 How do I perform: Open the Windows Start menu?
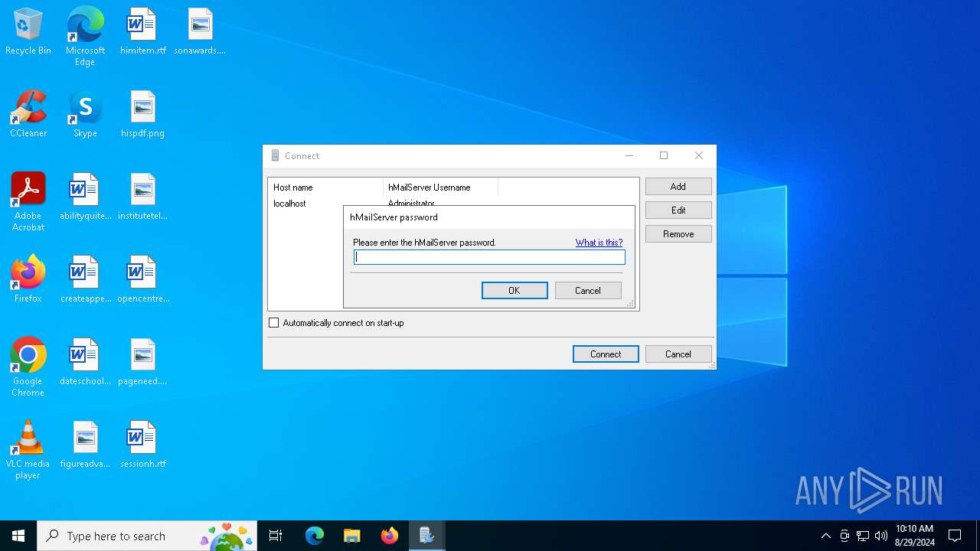[18, 536]
